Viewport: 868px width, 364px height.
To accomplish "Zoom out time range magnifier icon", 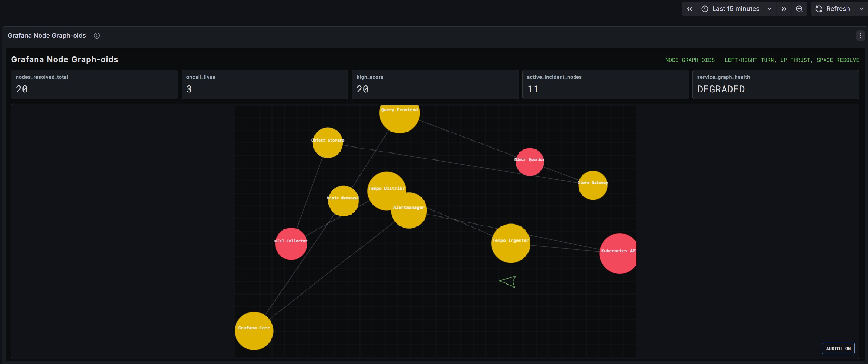I will (799, 9).
